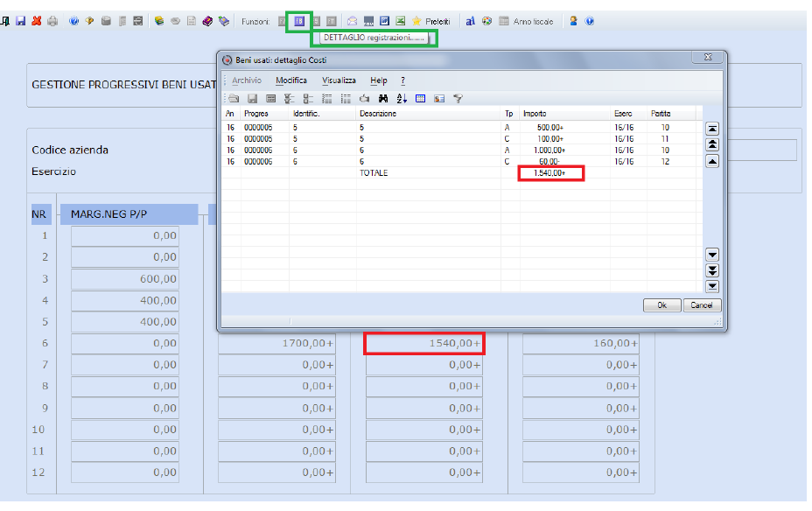Click the pointing hand icon in dialog toolbar
Screen dimensions: 812x511
[365, 98]
